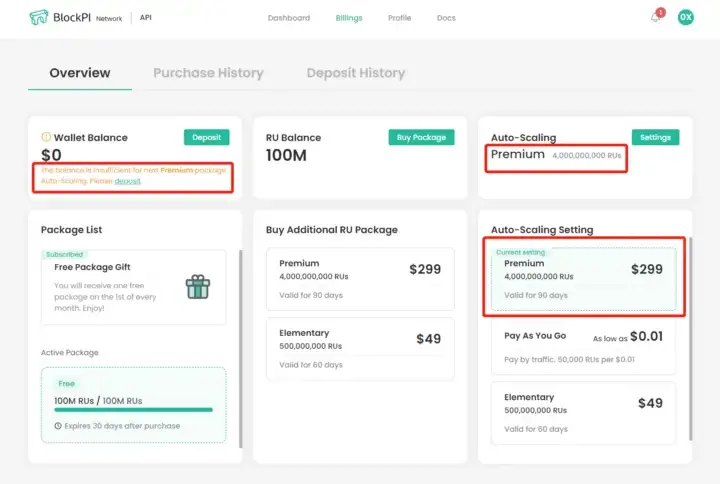Image resolution: width=720 pixels, height=484 pixels.
Task: Open the Docs link in navigation
Action: 446,18
